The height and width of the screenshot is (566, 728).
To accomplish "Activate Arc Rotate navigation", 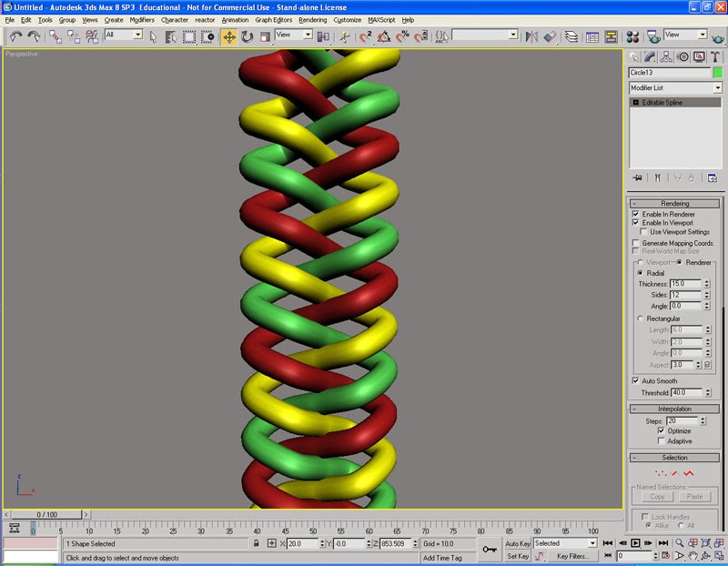I will [x=706, y=555].
